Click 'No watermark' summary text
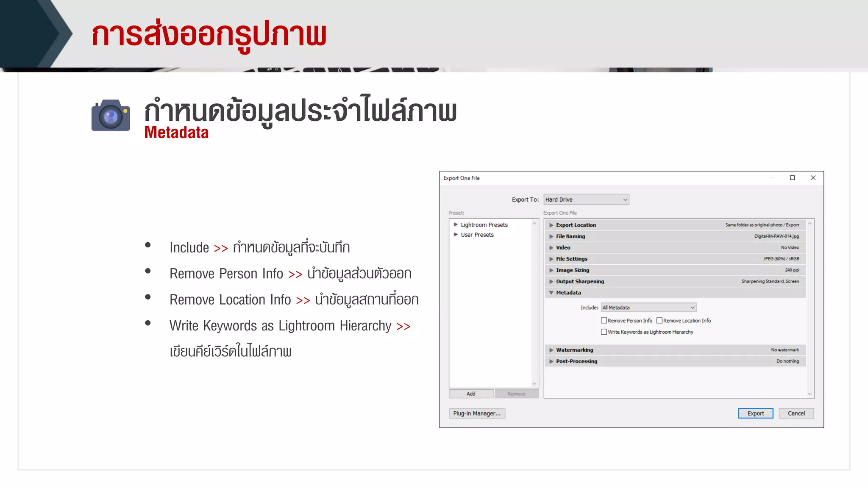Viewport: 868px width, 488px height. point(785,350)
